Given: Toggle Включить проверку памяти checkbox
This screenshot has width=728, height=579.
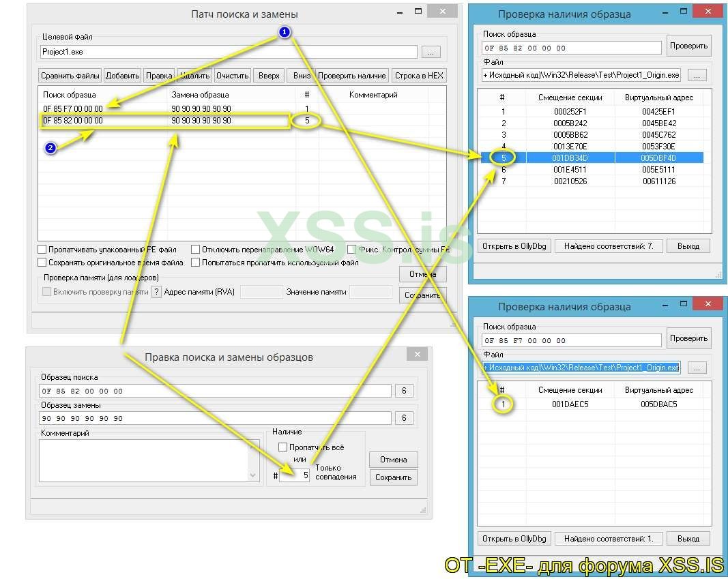Looking at the screenshot, I should [x=46, y=292].
